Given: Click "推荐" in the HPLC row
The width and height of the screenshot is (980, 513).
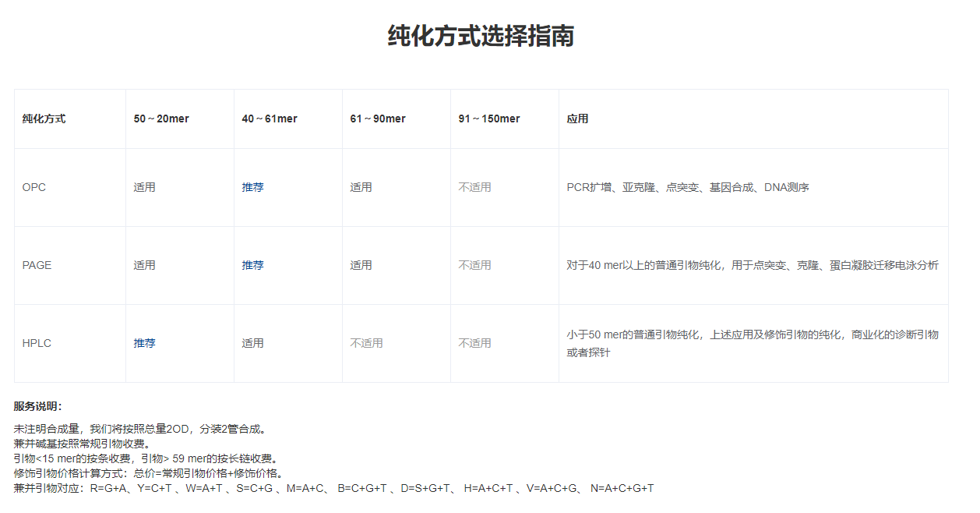Looking at the screenshot, I should [144, 344].
